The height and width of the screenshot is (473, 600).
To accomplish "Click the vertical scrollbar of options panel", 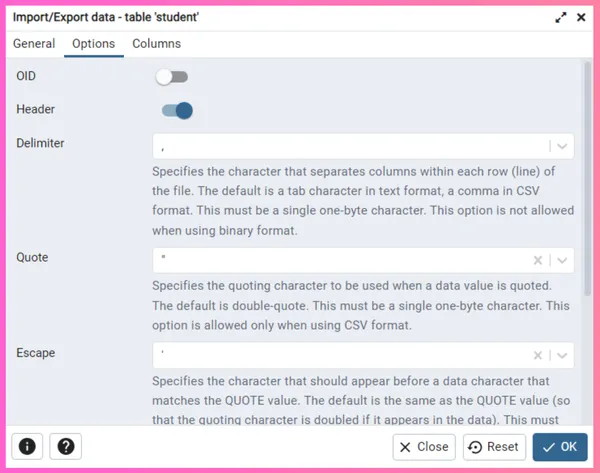I will pyautogui.click(x=587, y=178).
